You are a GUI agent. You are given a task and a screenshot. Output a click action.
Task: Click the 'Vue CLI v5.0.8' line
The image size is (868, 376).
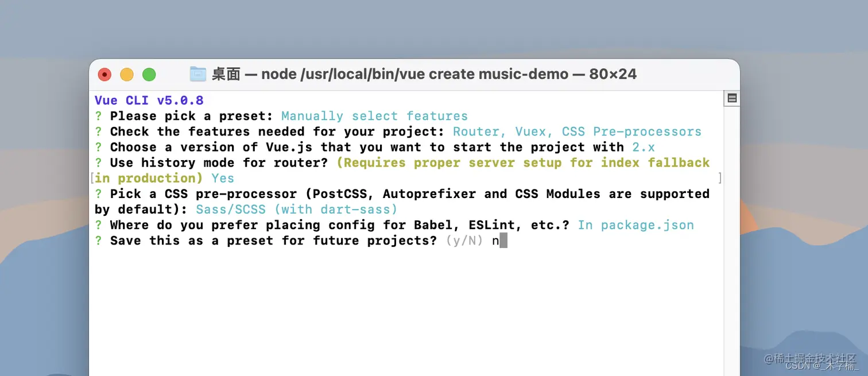[x=149, y=100]
